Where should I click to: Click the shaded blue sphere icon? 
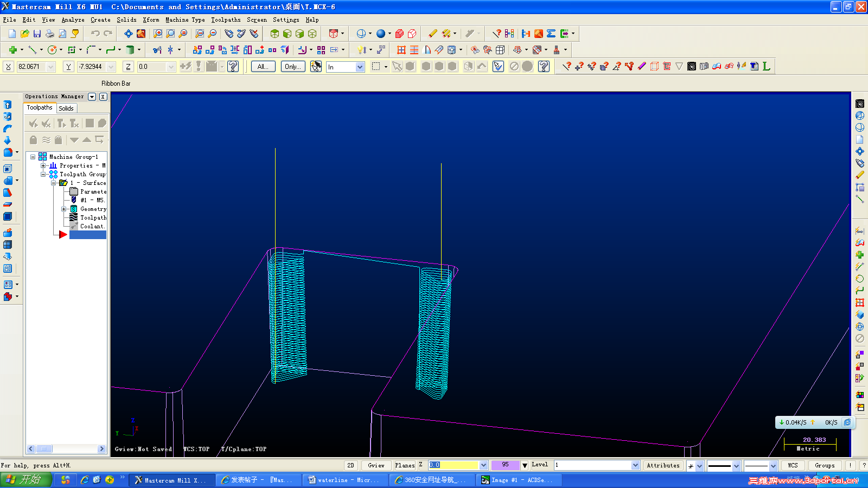[381, 34]
